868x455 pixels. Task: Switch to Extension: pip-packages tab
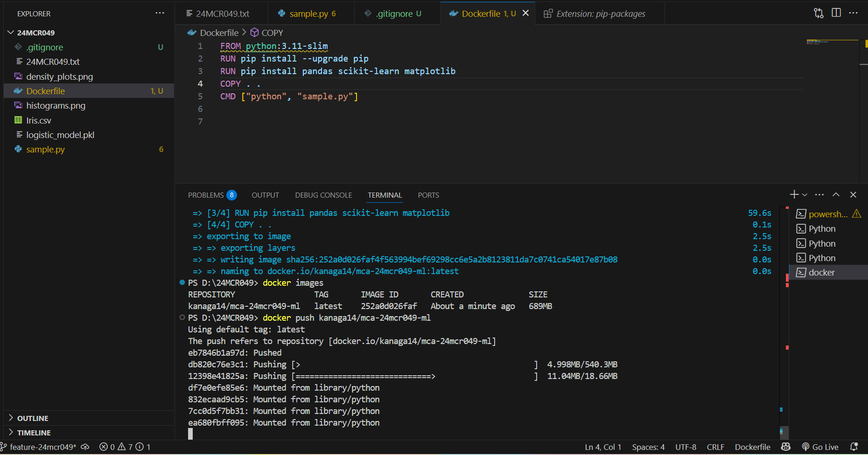tap(600, 14)
